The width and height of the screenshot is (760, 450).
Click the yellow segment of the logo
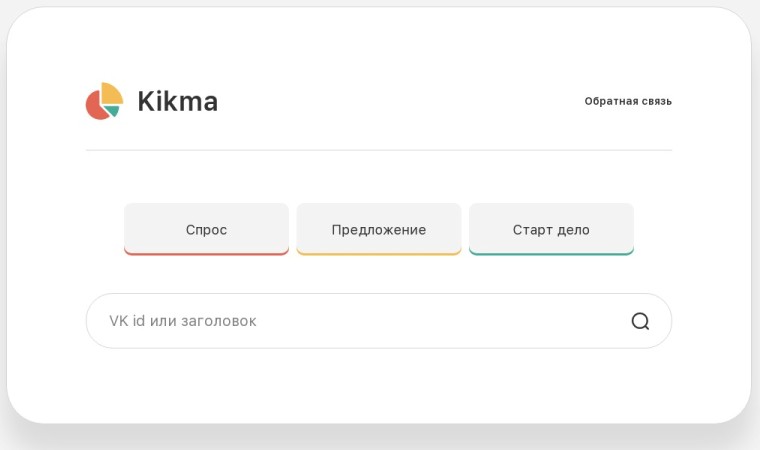[112, 93]
